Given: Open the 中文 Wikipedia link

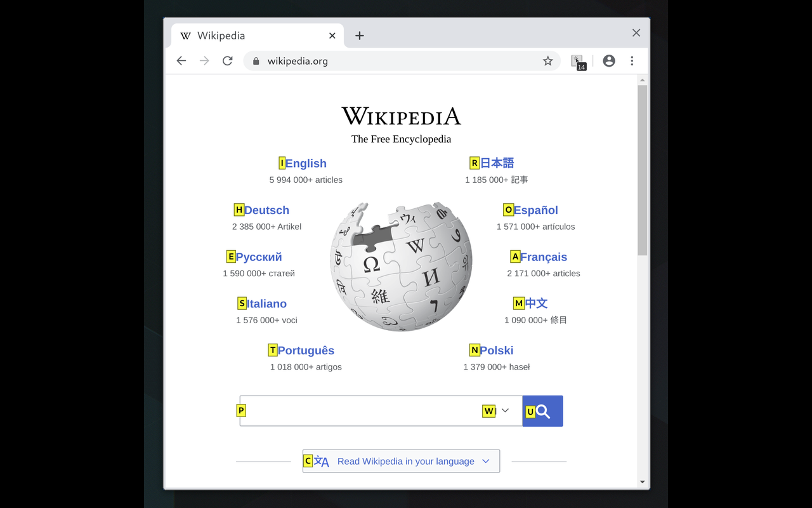Looking at the screenshot, I should (x=536, y=304).
